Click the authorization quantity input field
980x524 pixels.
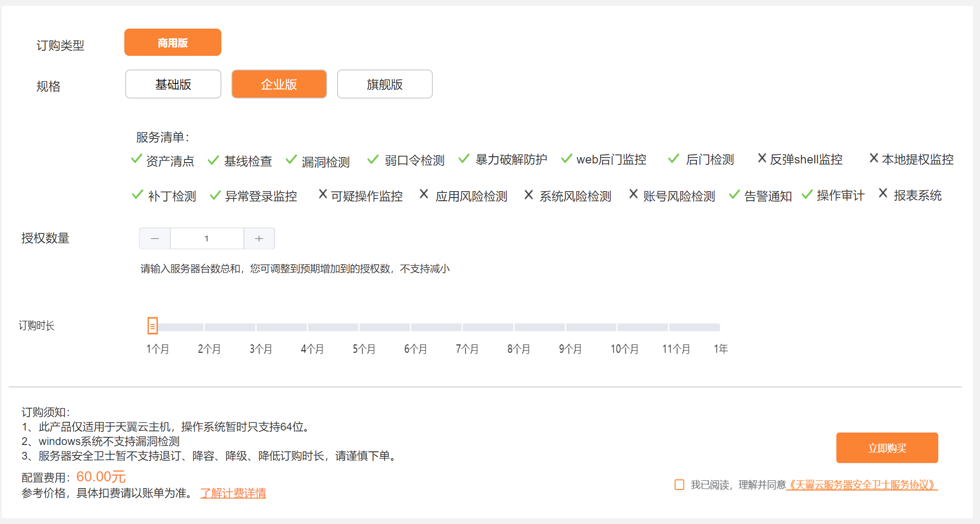pos(206,238)
